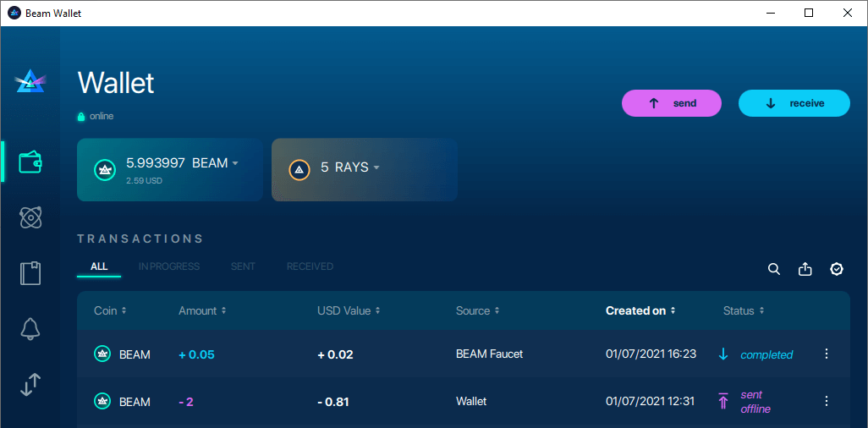Open the up-down arrows sidebar icon
This screenshot has height=428, width=868.
(30, 384)
